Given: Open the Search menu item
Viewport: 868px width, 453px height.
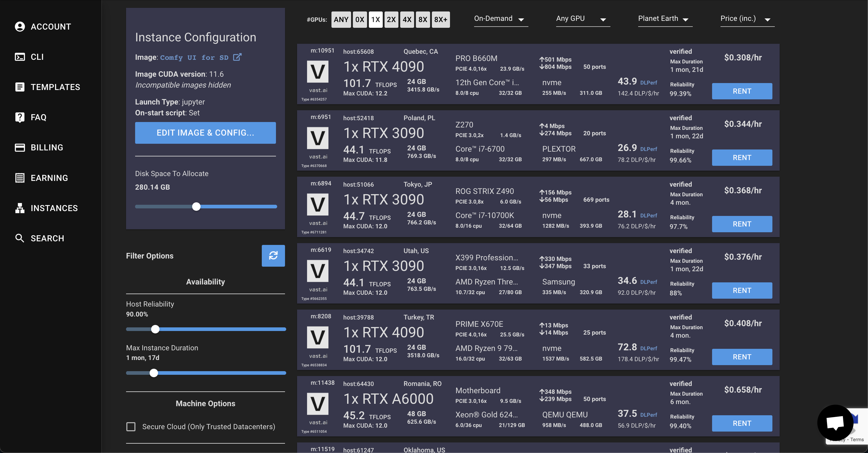Looking at the screenshot, I should [x=47, y=238].
